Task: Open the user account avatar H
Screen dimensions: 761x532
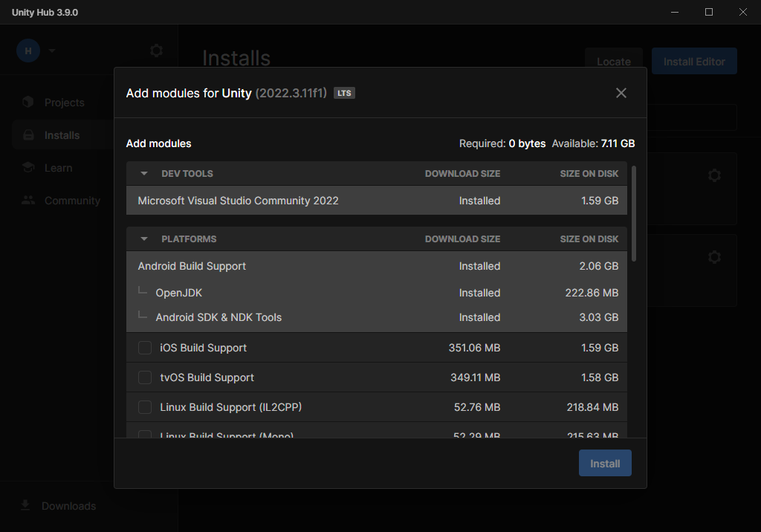Action: [x=28, y=51]
